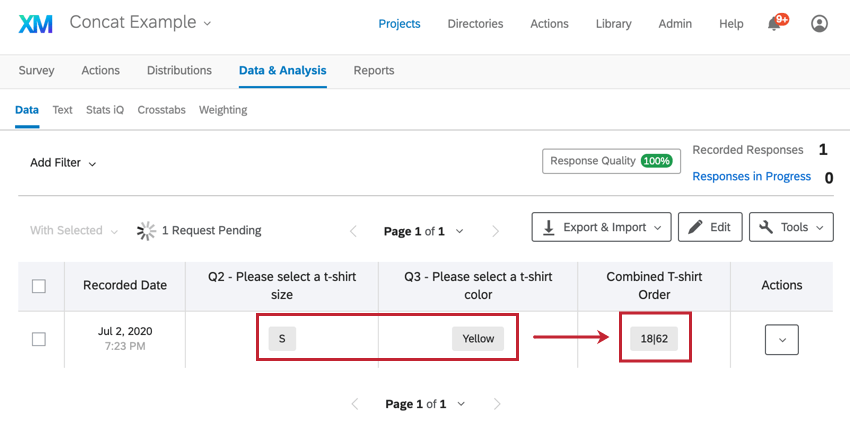This screenshot has width=850, height=425.
Task: Click the Q3 t-shirt color column header
Action: [x=478, y=286]
